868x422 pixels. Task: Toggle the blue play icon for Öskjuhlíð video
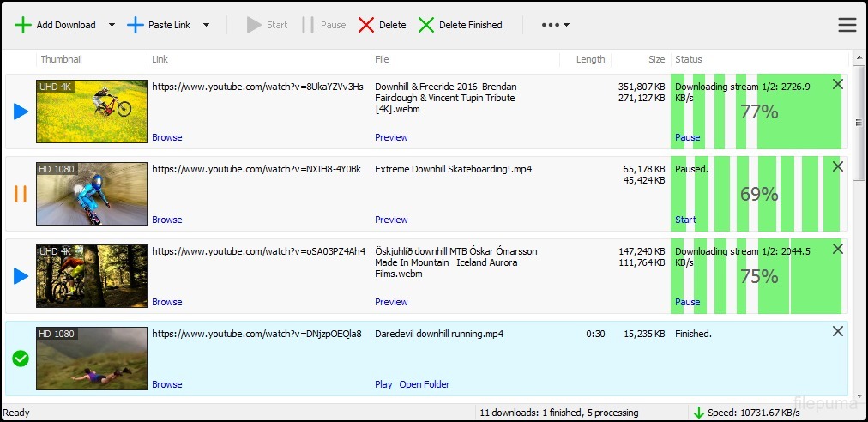tap(21, 276)
